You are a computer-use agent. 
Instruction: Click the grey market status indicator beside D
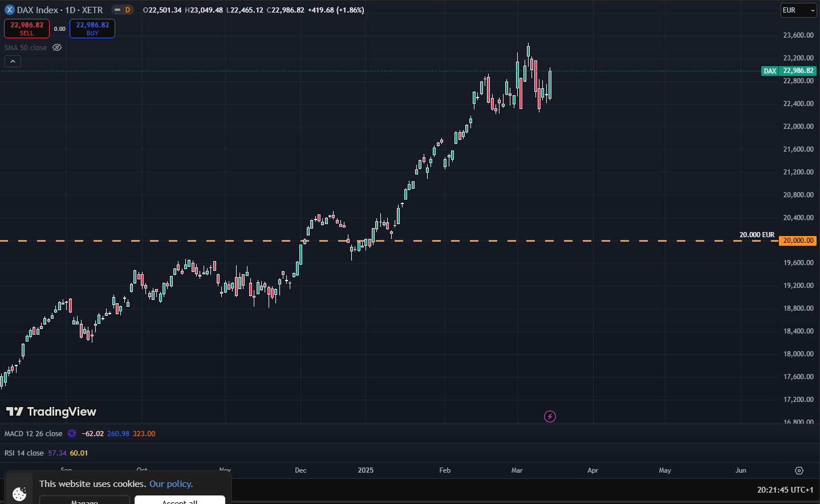pos(117,10)
